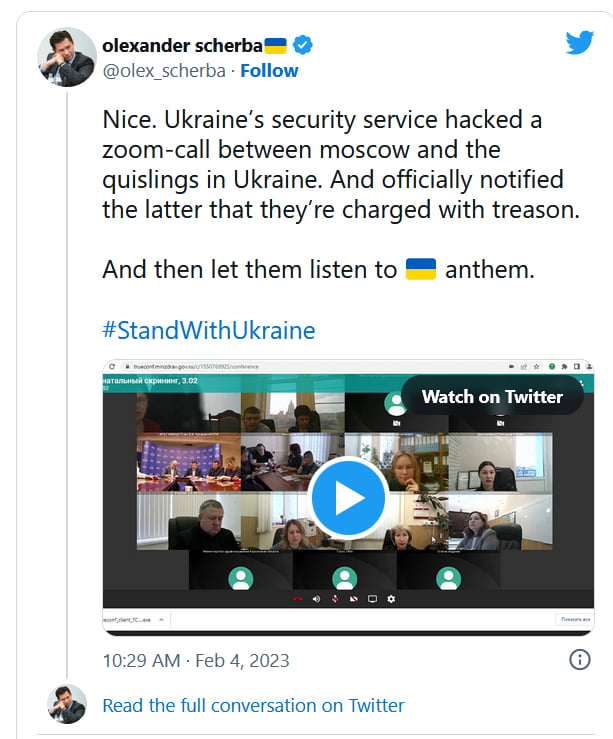This screenshot has width=613, height=739.
Task: Click the blue verified badge
Action: 304,45
